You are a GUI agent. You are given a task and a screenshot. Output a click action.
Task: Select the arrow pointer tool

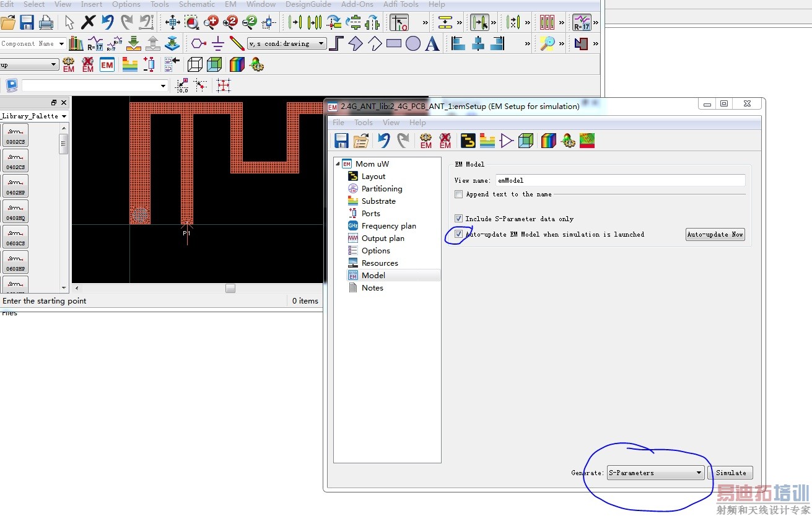[x=69, y=23]
